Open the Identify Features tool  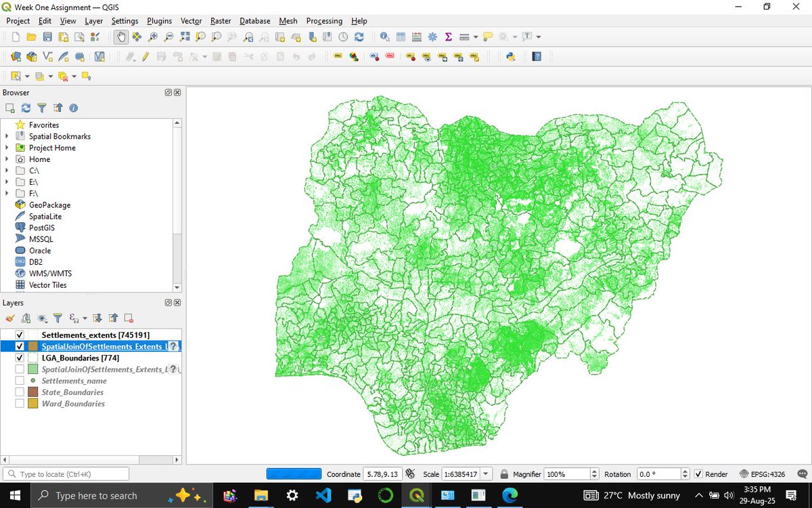coord(385,37)
